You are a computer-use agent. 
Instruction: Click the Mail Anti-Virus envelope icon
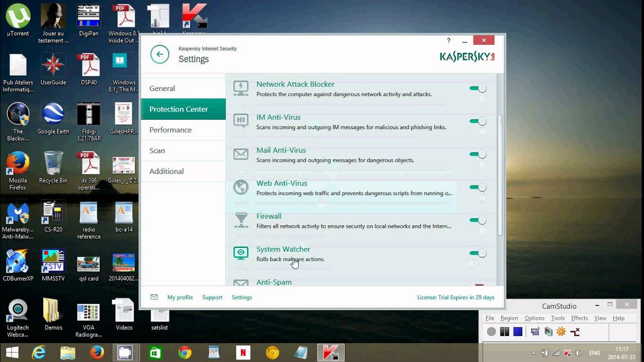pyautogui.click(x=241, y=154)
